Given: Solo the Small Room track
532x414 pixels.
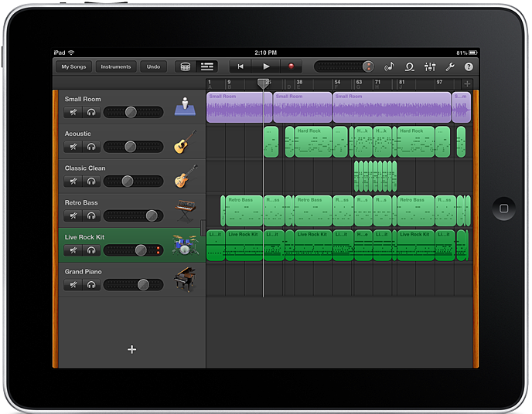Looking at the screenshot, I should (91, 112).
